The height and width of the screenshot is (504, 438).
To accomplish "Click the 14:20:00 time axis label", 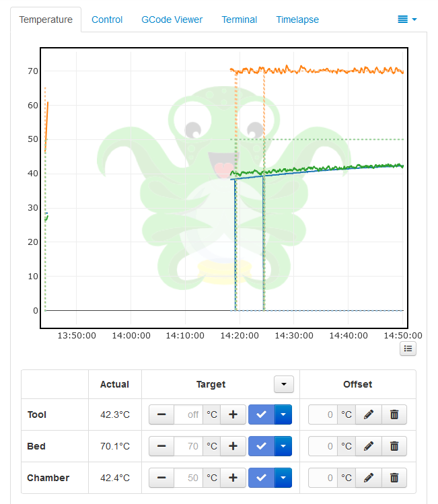I will [x=240, y=336].
